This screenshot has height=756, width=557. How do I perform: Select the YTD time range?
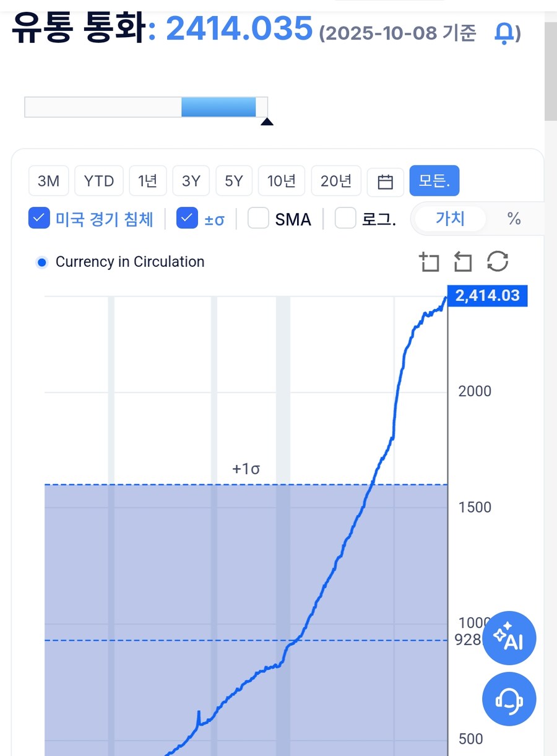coord(99,181)
